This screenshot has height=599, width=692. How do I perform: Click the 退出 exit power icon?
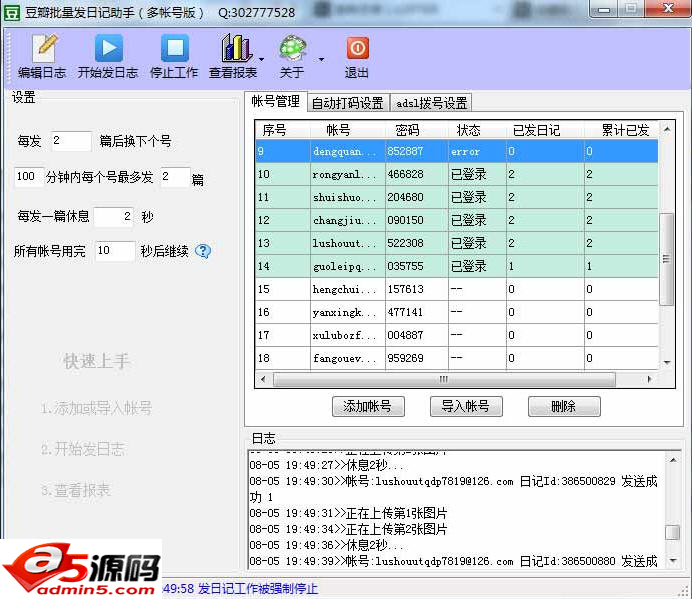point(357,49)
